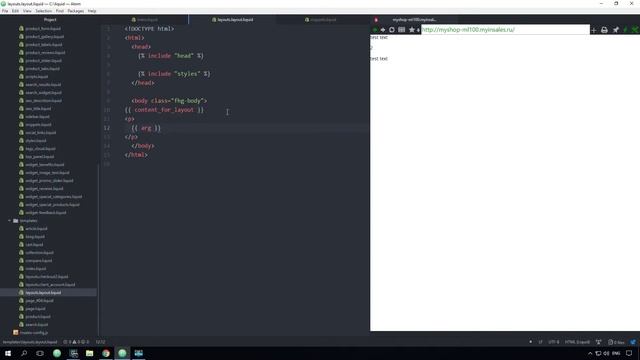Viewport: 640px width, 360px height.
Task: Open product_form.liquid in the project tree
Action: point(43,29)
